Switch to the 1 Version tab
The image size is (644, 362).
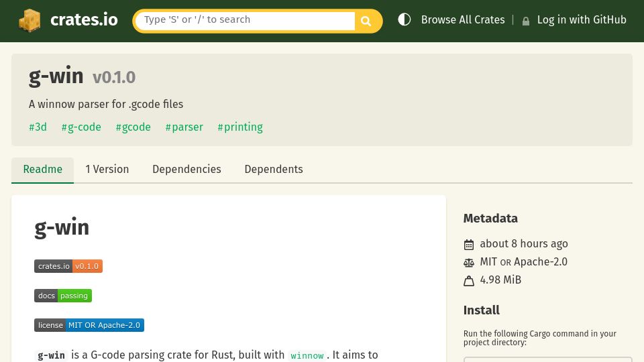coord(107,170)
